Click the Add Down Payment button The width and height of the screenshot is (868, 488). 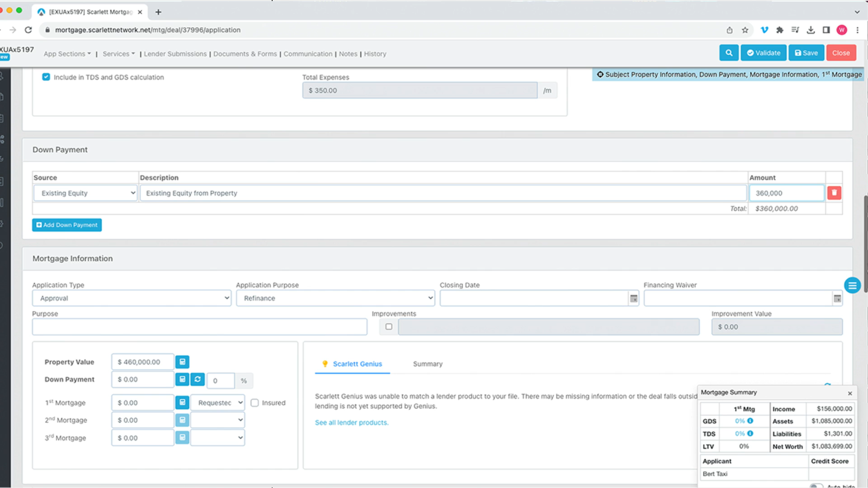[67, 225]
